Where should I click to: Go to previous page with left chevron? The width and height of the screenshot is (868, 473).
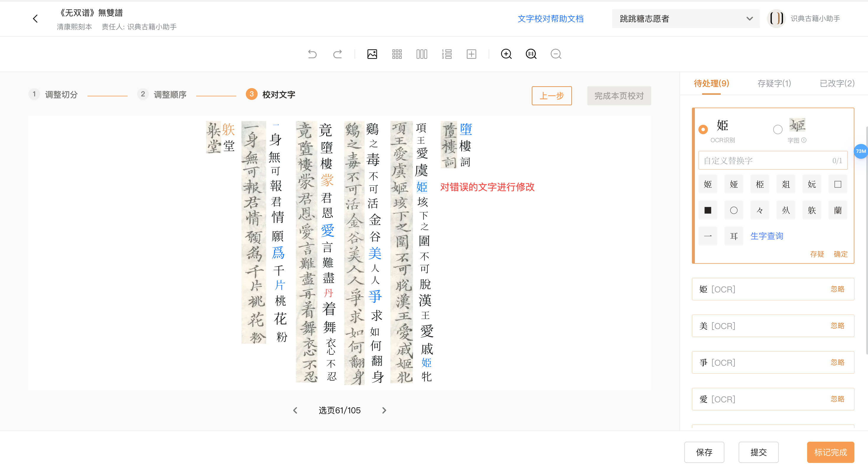(x=295, y=410)
